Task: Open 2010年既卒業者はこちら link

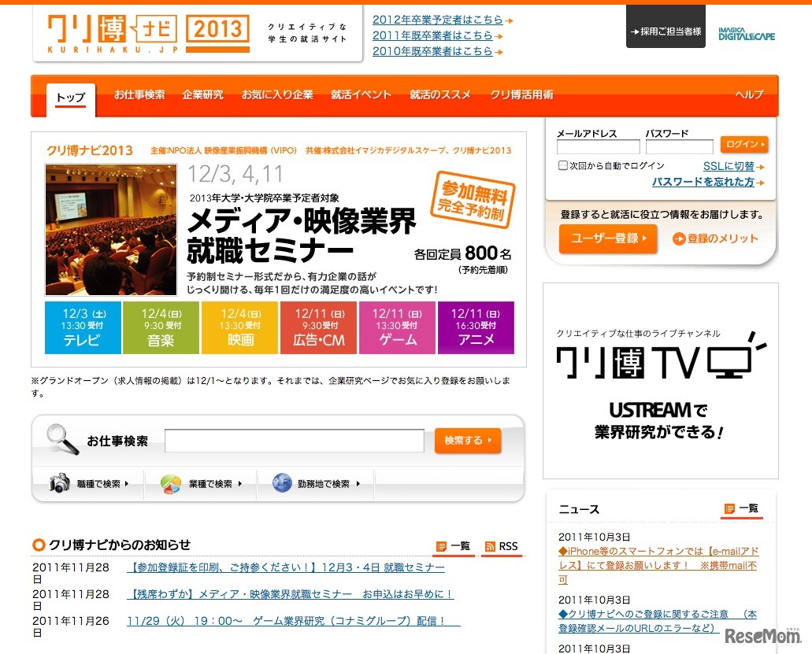Action: 432,51
